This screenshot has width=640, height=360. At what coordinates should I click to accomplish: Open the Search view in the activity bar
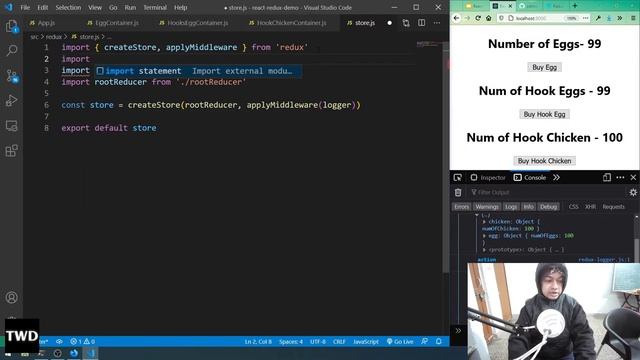coord(11,51)
